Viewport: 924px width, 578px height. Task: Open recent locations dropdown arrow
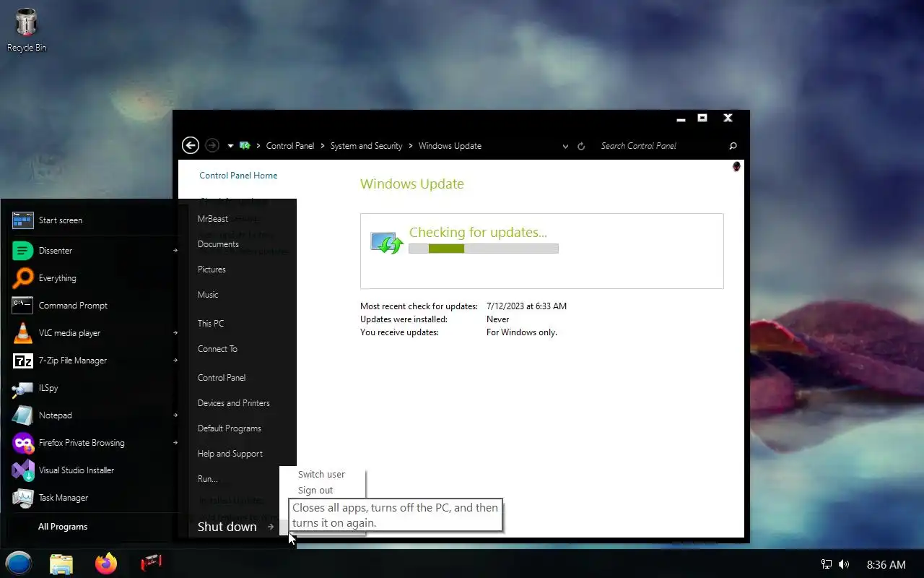pyautogui.click(x=230, y=146)
